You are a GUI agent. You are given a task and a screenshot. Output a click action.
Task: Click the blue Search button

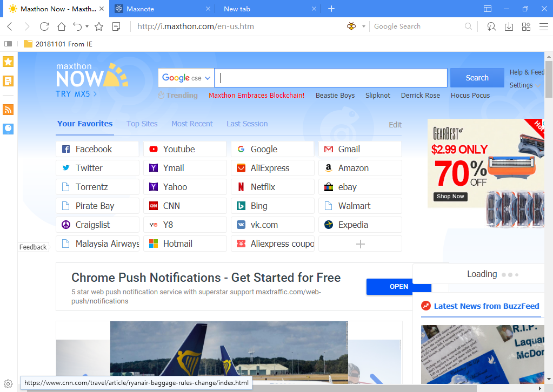477,78
